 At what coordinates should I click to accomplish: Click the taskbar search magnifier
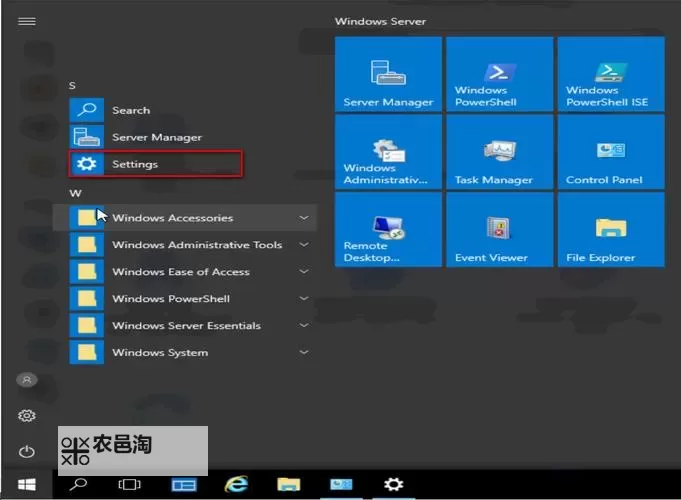(78, 484)
